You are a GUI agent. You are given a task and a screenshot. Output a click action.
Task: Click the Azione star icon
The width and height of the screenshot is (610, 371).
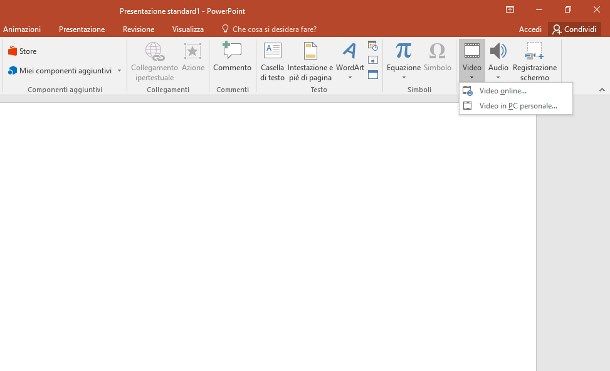click(x=193, y=52)
